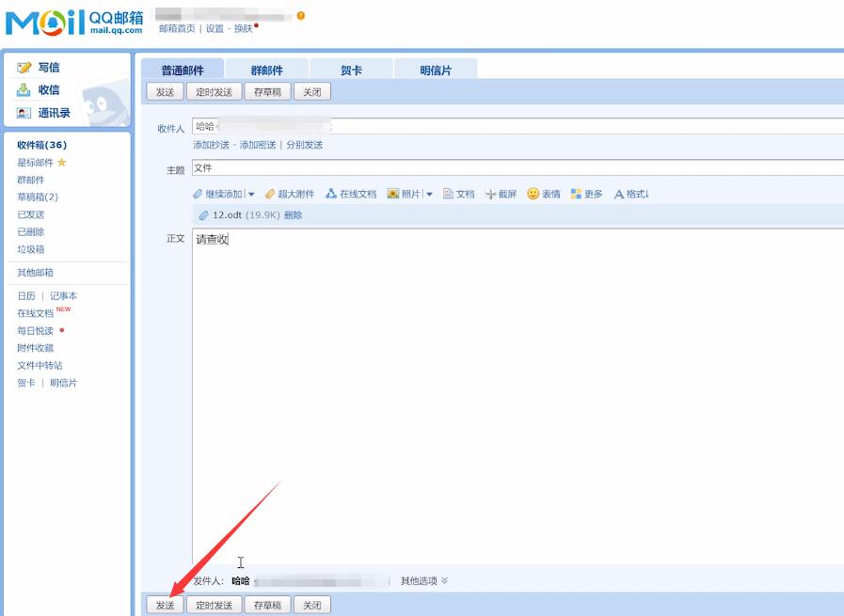Click the top 关闭 button
Screen dimensions: 844x616
(312, 91)
